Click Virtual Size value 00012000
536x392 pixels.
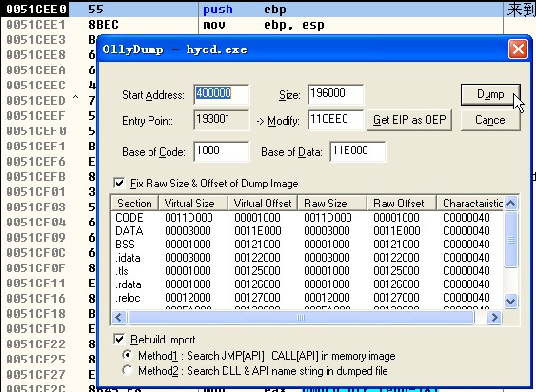pos(188,298)
